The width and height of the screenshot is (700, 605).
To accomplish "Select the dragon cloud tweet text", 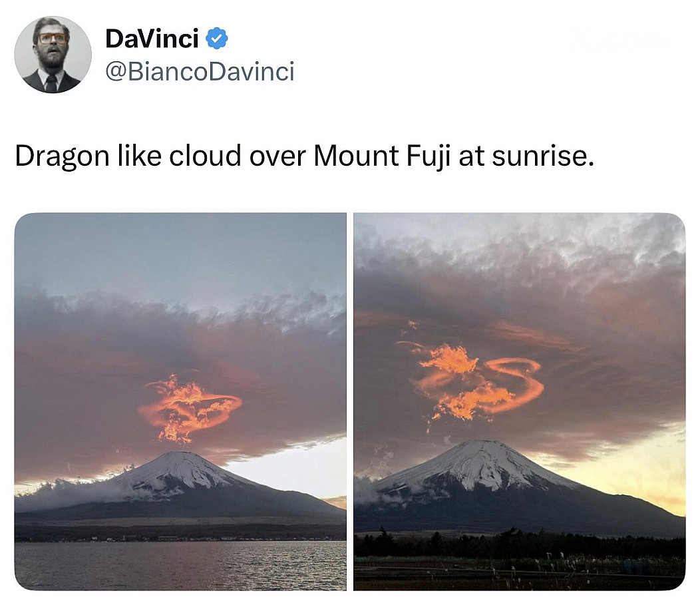I will (x=305, y=156).
